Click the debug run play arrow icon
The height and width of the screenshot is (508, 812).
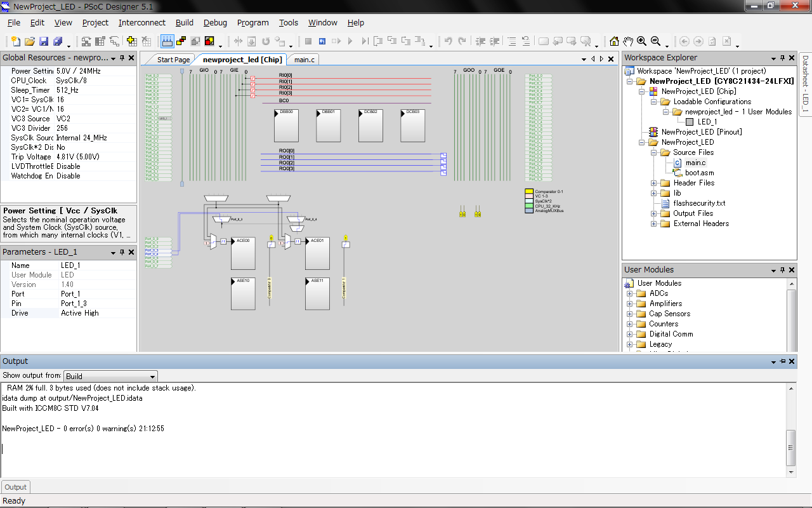point(350,41)
